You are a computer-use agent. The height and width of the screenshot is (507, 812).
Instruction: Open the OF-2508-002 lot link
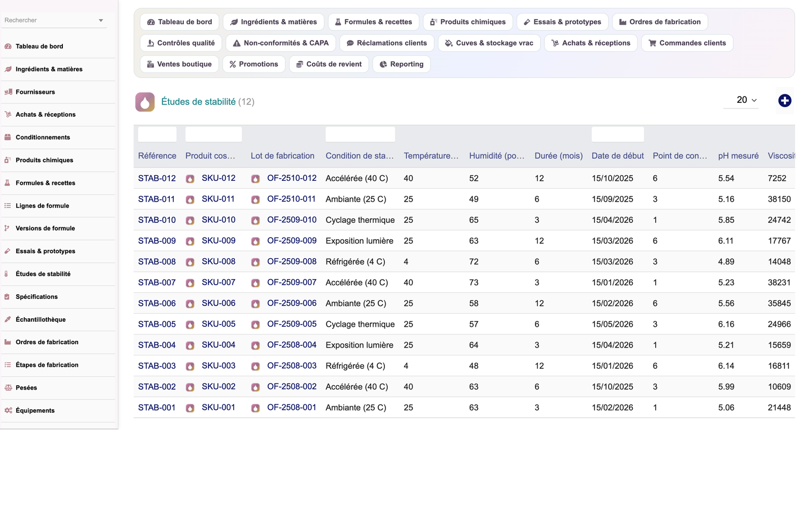click(x=292, y=387)
